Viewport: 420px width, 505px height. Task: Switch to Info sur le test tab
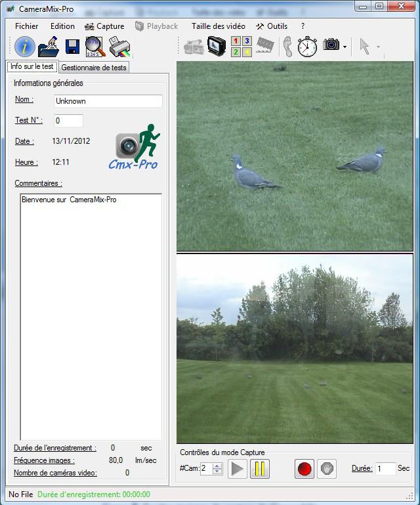32,66
